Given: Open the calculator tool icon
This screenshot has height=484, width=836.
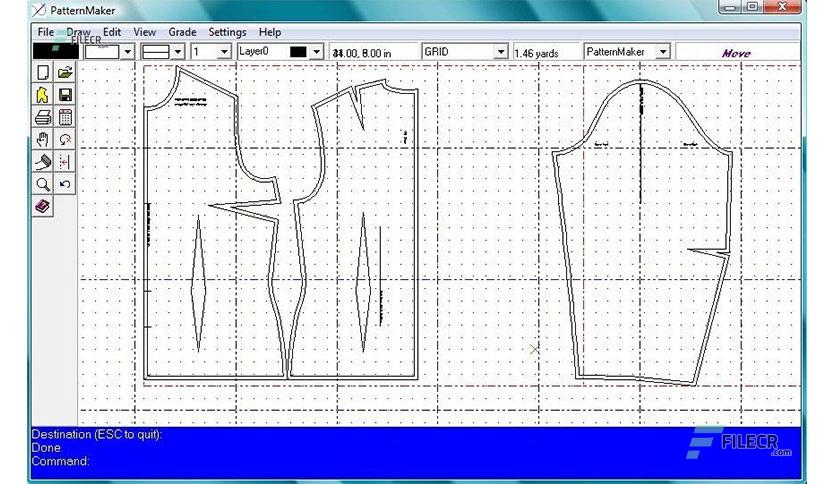Looking at the screenshot, I should pyautogui.click(x=65, y=117).
